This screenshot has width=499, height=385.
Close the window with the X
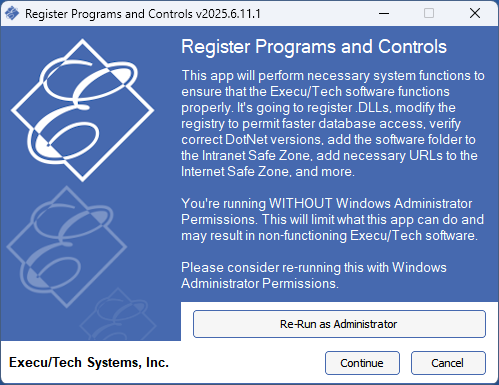coord(475,13)
